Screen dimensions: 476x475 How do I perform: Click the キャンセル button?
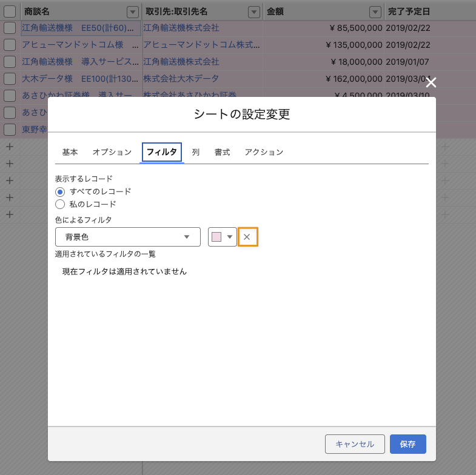(x=355, y=444)
